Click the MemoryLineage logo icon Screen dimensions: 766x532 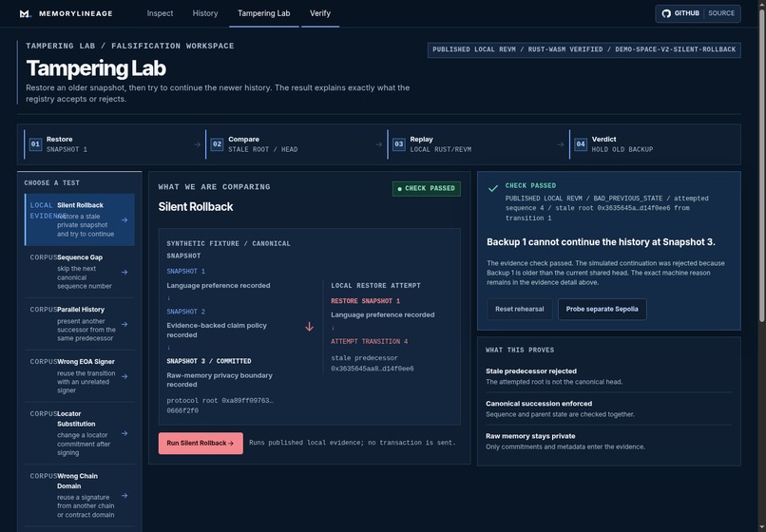point(26,13)
